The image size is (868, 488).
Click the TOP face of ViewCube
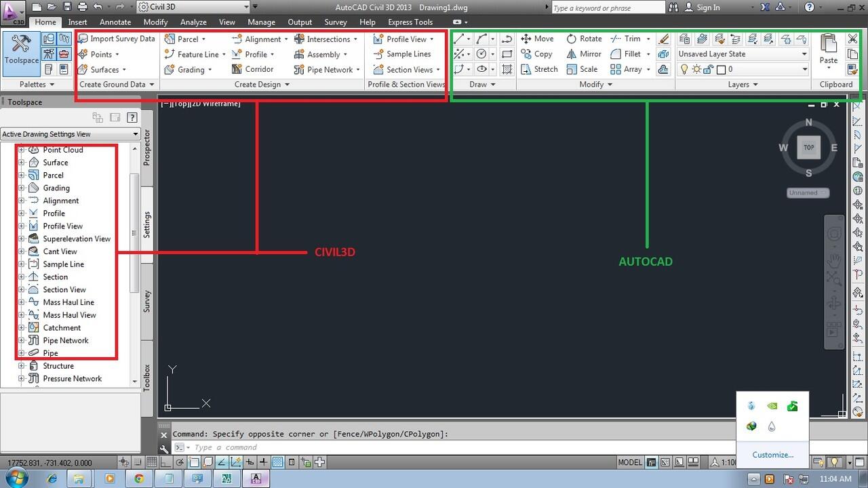[x=808, y=147]
